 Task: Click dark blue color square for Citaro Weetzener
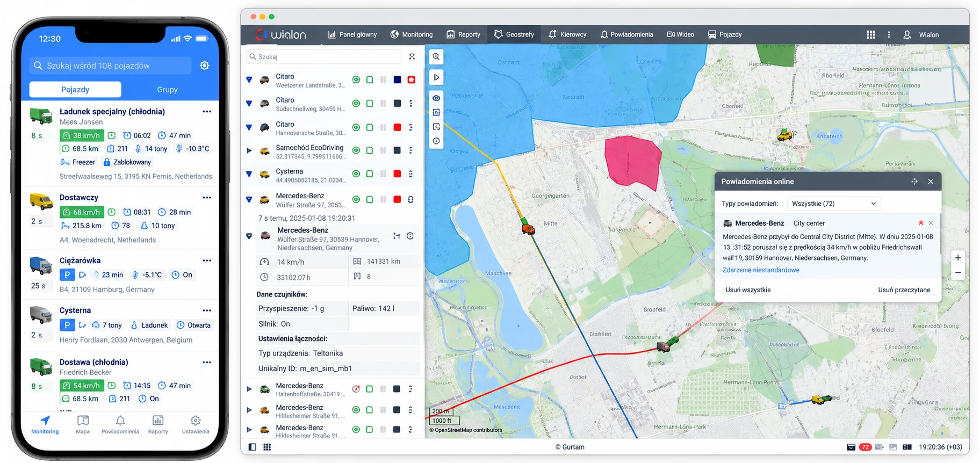tap(397, 79)
